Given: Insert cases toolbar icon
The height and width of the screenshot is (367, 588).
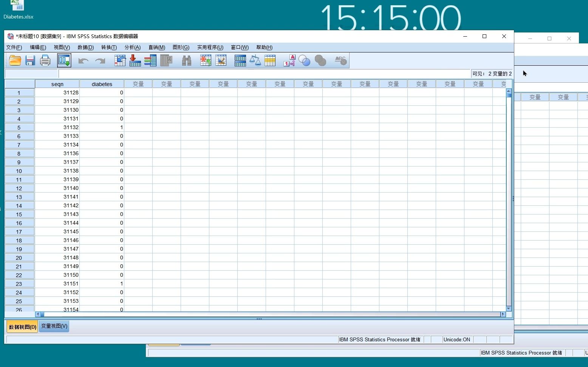Looking at the screenshot, I should coord(206,60).
